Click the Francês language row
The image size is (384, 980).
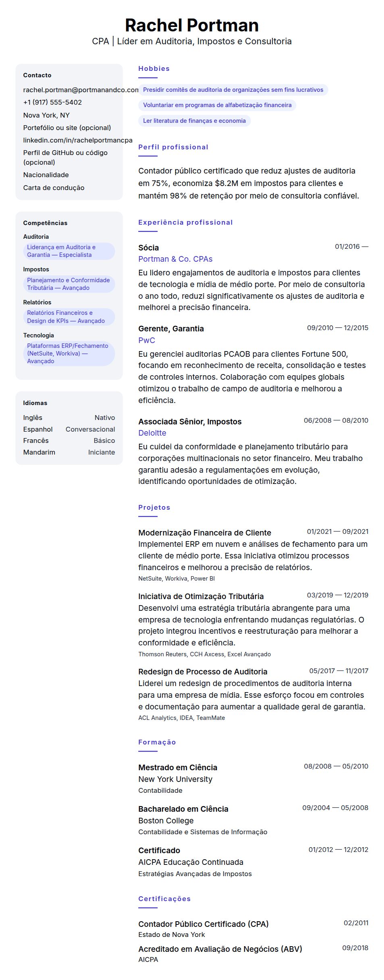(x=69, y=441)
